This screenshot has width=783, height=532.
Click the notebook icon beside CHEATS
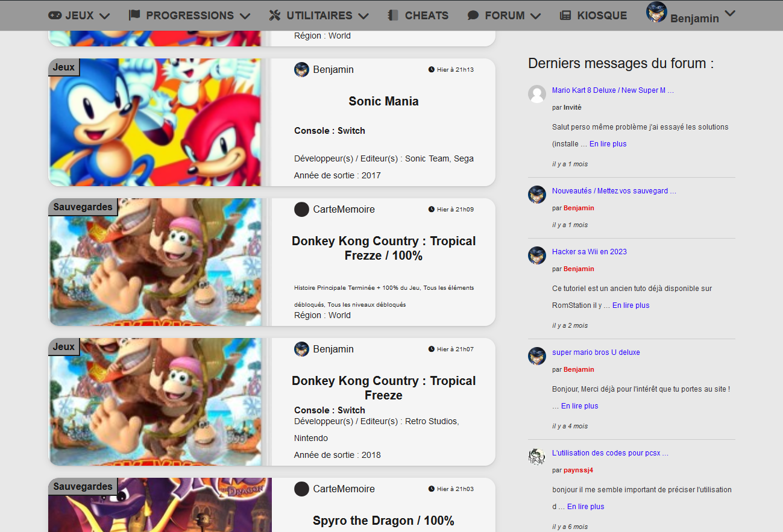click(393, 16)
